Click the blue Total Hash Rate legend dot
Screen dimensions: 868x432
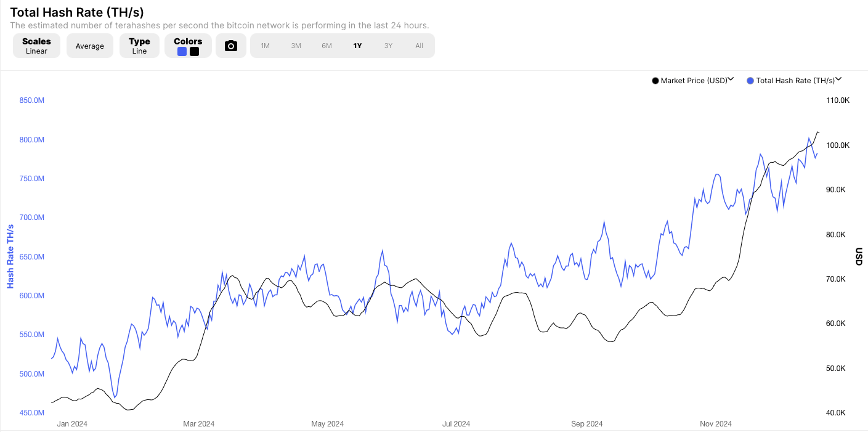click(750, 81)
